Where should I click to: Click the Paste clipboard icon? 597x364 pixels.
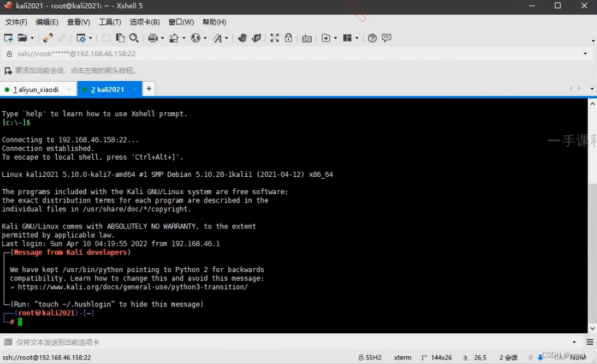pyautogui.click(x=120, y=38)
